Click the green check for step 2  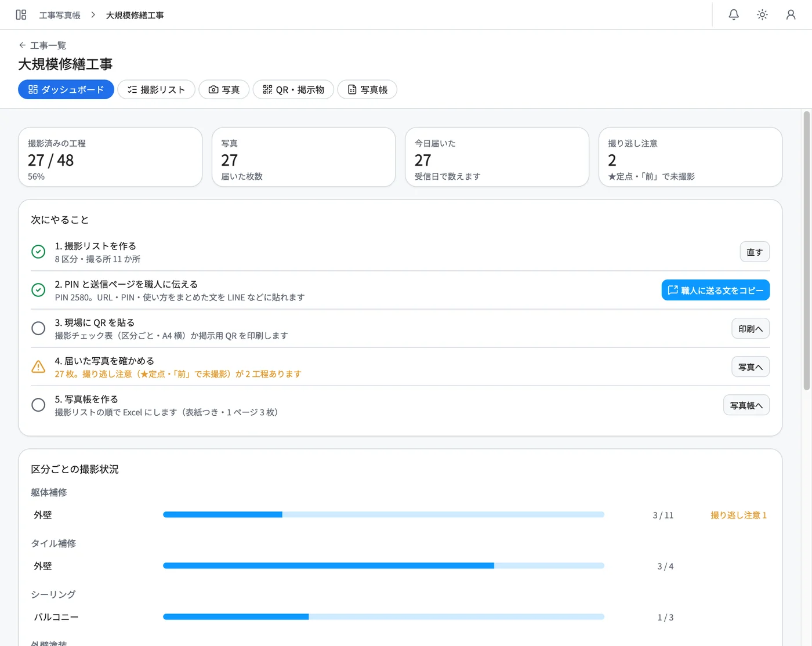point(38,290)
